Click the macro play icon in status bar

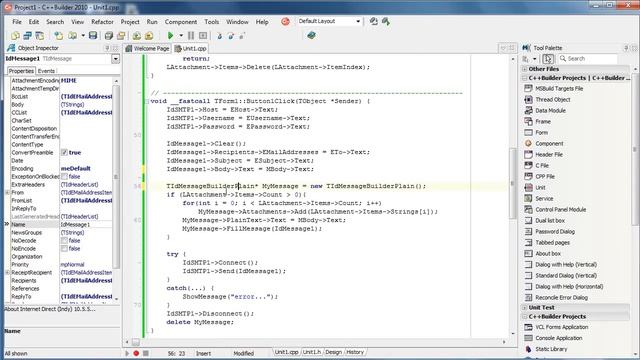(x=127, y=353)
